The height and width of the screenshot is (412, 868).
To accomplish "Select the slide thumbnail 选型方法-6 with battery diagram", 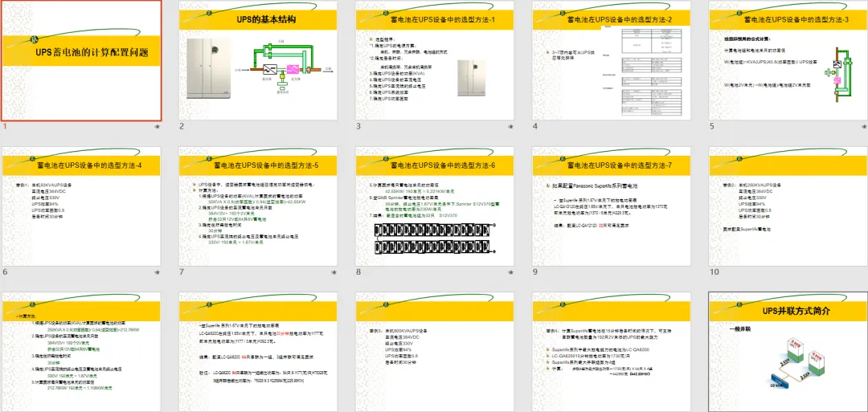I will click(x=435, y=206).
